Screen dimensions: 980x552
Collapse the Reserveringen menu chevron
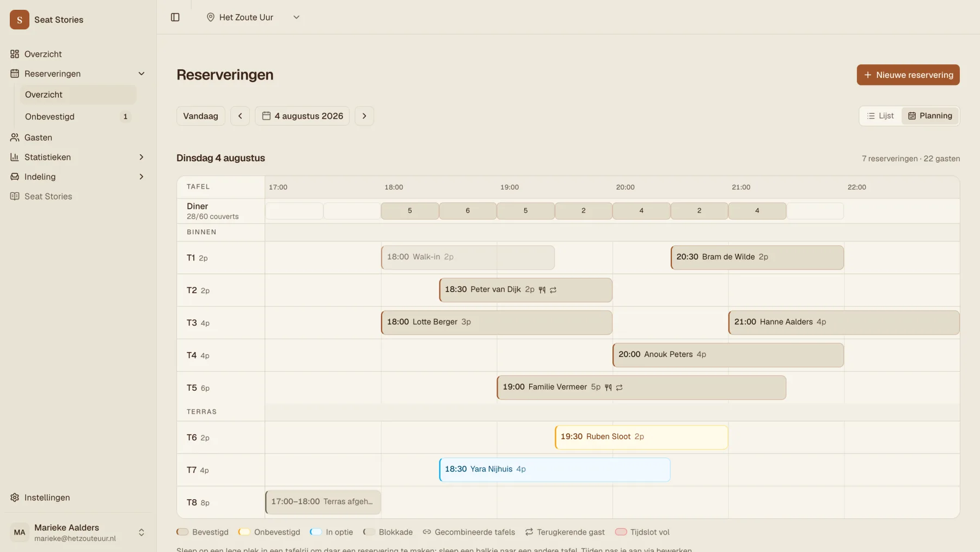coord(142,74)
